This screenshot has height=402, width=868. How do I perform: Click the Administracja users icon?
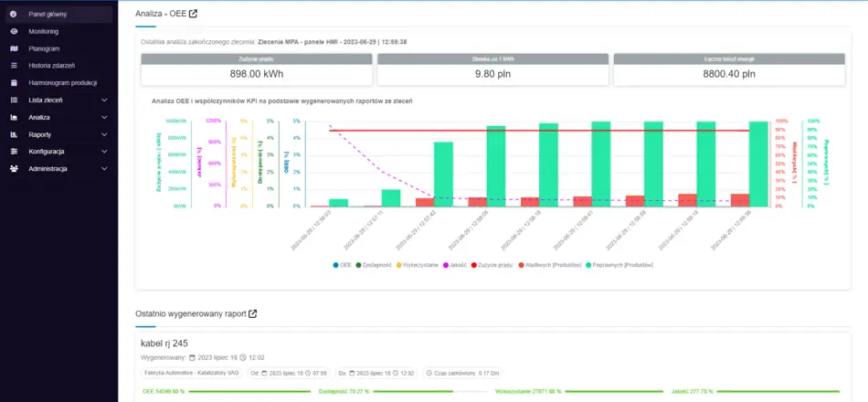click(13, 168)
